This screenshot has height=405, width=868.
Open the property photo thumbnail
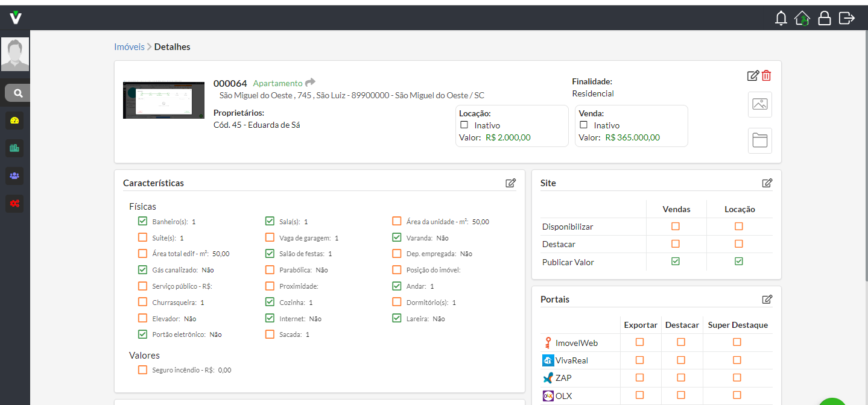point(163,100)
